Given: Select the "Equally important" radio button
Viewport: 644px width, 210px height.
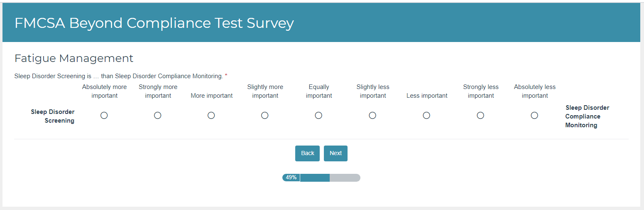Looking at the screenshot, I should 318,115.
